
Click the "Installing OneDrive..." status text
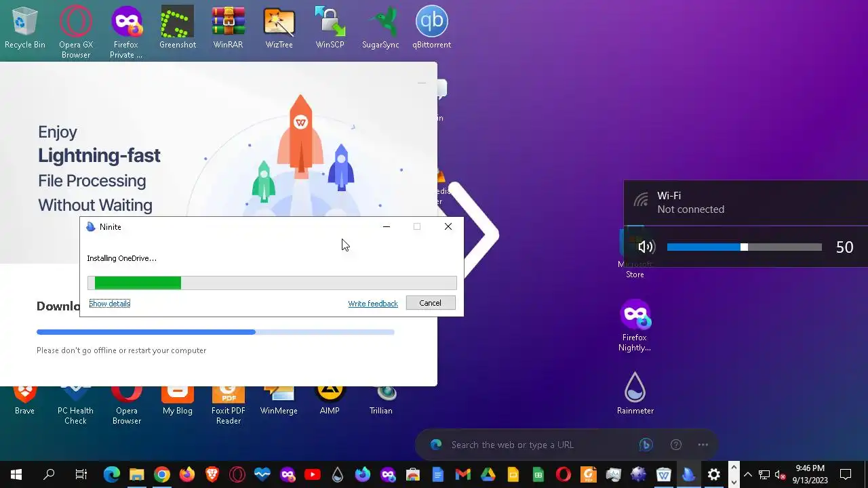point(121,258)
